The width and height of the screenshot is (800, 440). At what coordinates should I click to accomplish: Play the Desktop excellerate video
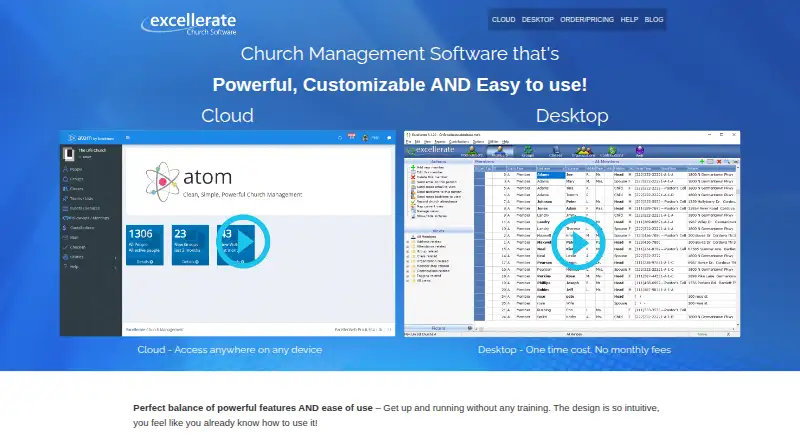(578, 243)
